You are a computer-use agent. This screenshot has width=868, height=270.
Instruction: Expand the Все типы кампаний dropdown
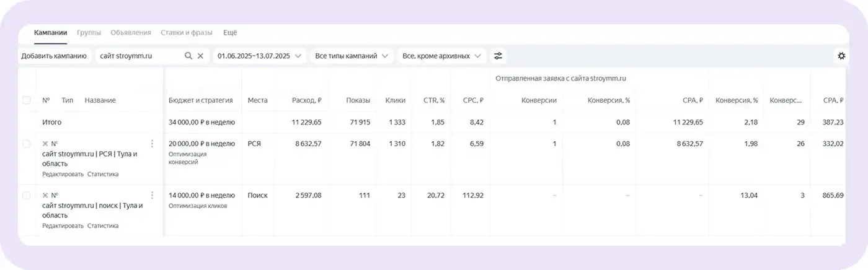point(352,56)
